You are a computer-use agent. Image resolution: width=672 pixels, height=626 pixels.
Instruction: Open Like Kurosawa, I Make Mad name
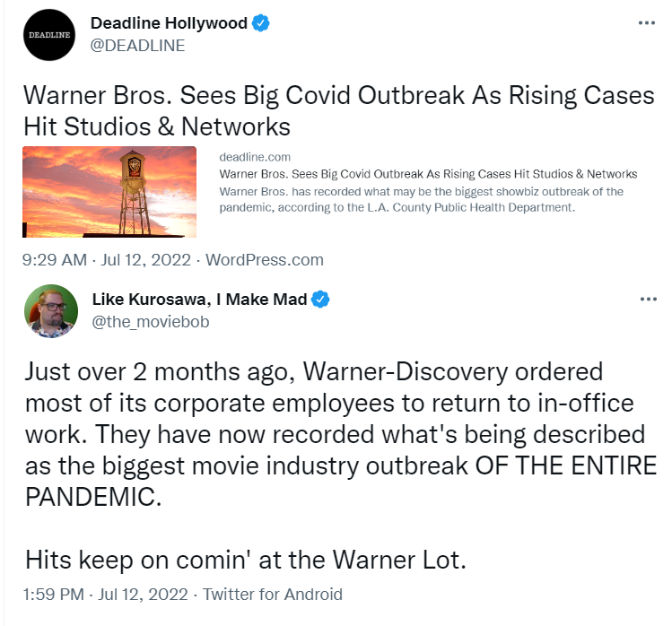pyautogui.click(x=200, y=299)
